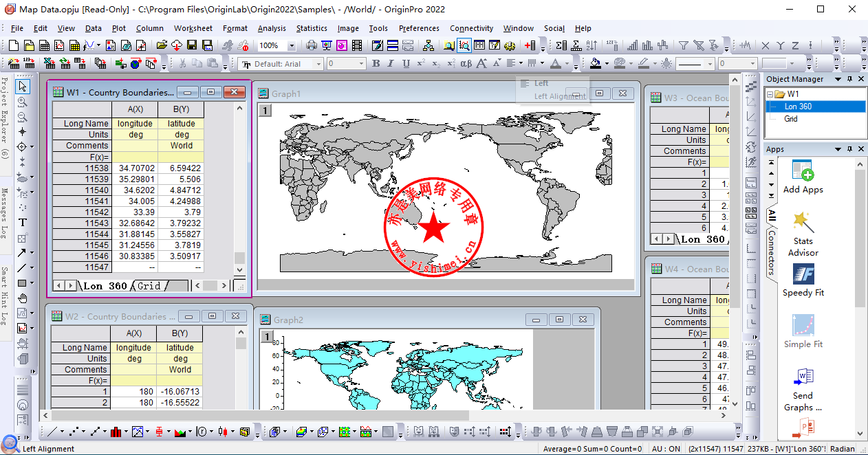Open the Object Manager pane options dropdown
This screenshot has width=868, height=455.
tap(839, 79)
